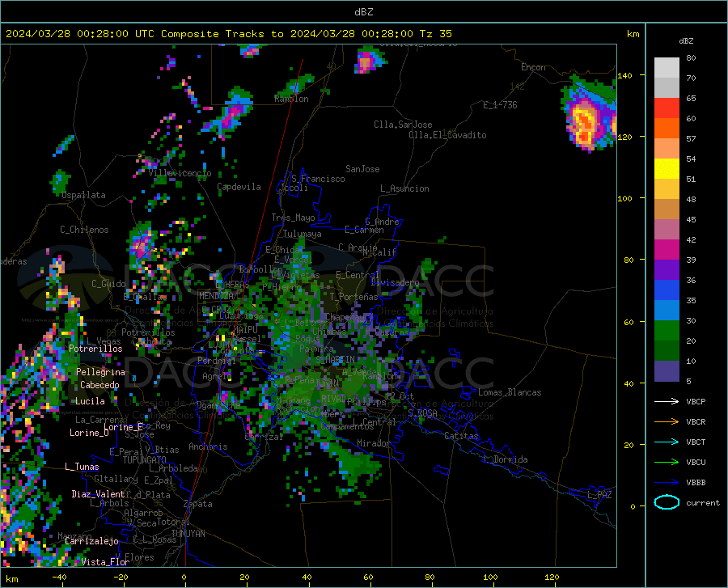Click the TUPUNGATO map label
The image size is (728, 588).
pyautogui.click(x=145, y=460)
